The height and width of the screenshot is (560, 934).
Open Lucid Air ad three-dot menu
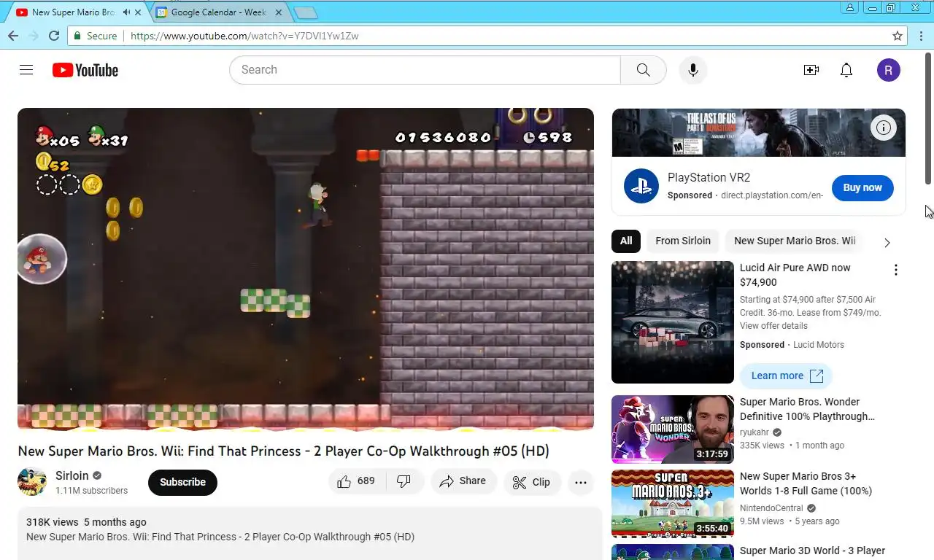click(896, 270)
